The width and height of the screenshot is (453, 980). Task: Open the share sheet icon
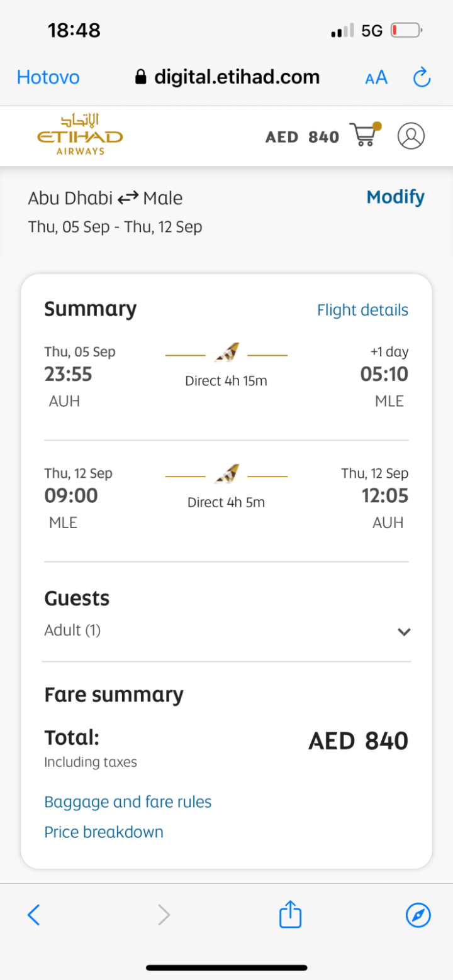click(x=290, y=914)
